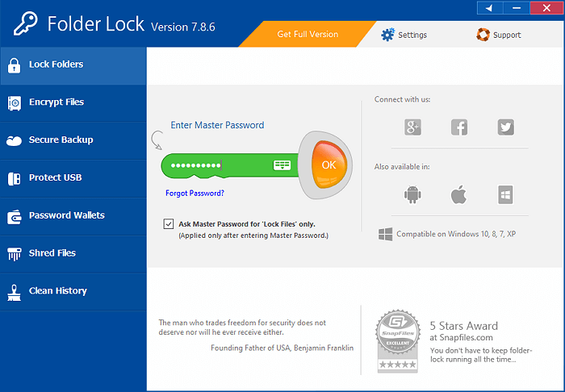Open Shred Files section
The width and height of the screenshot is (565, 392).
(x=73, y=253)
